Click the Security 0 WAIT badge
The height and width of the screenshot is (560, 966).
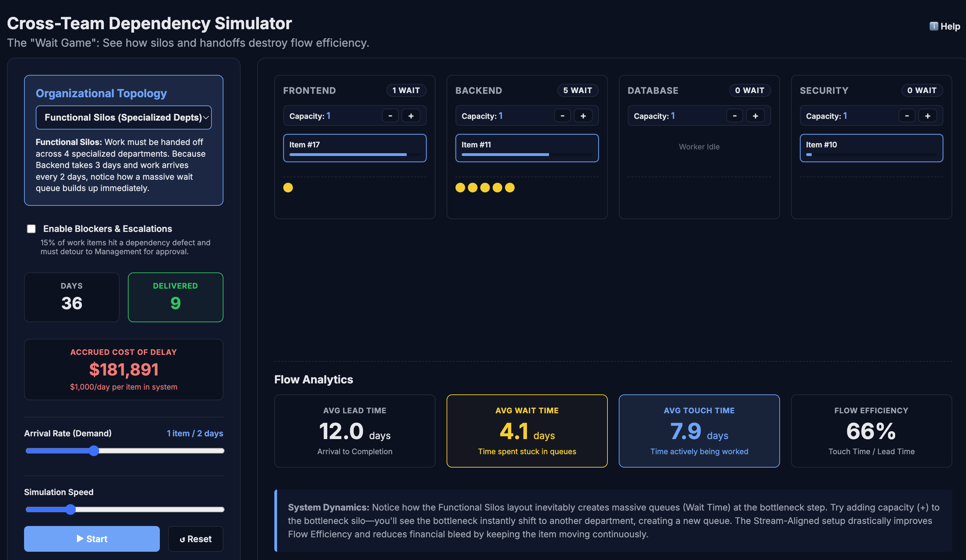pos(922,90)
